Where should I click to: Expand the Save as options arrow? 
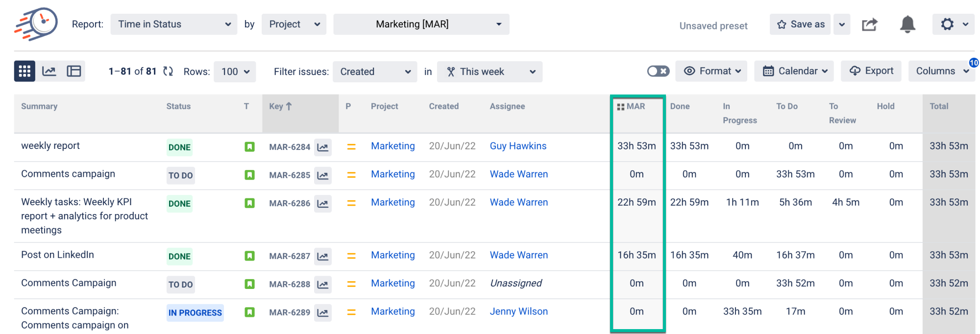pyautogui.click(x=842, y=24)
